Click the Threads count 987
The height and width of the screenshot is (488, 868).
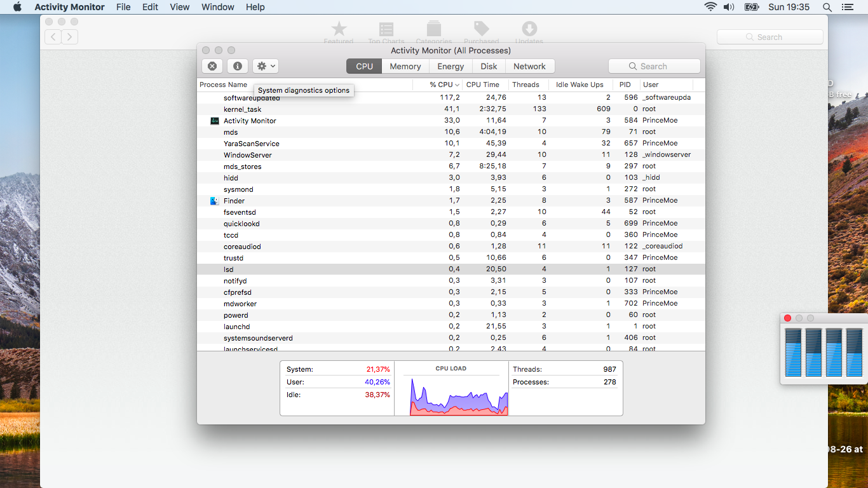click(609, 370)
